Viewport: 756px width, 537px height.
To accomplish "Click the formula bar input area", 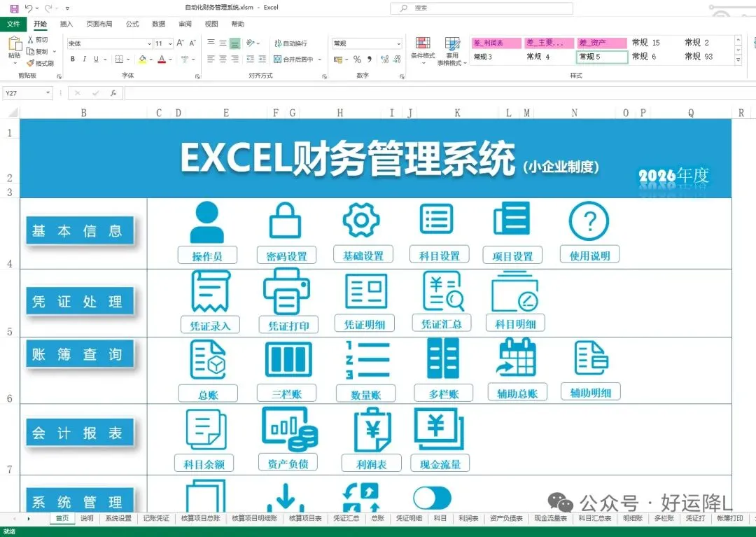I will point(439,93).
